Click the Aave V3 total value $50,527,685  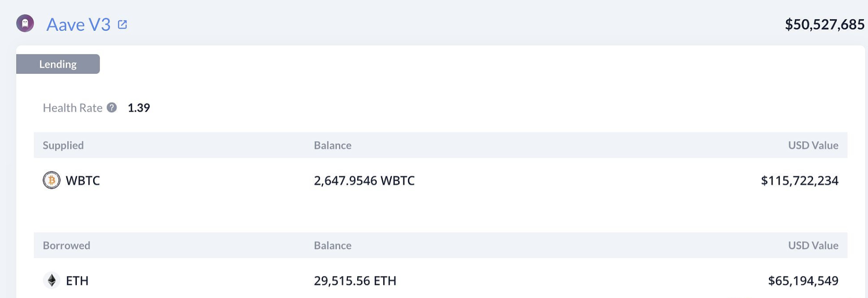pyautogui.click(x=824, y=24)
